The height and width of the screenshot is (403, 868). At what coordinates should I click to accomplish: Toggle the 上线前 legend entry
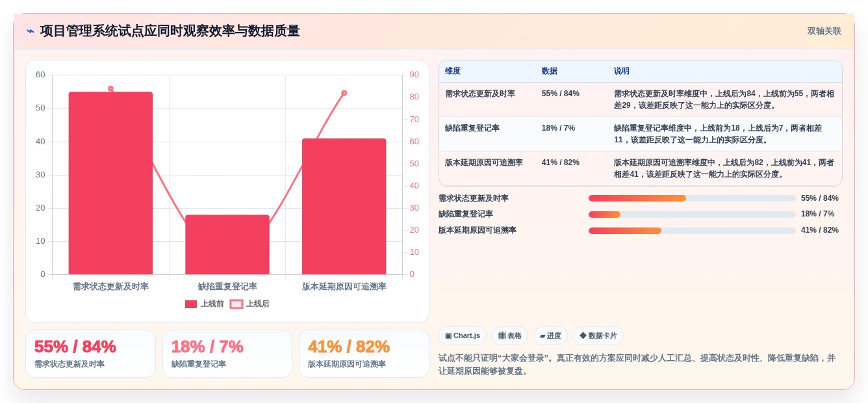click(205, 304)
